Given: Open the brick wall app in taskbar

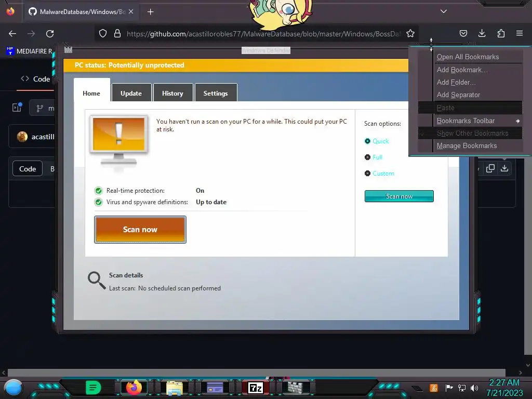Looking at the screenshot, I should pos(296,388).
